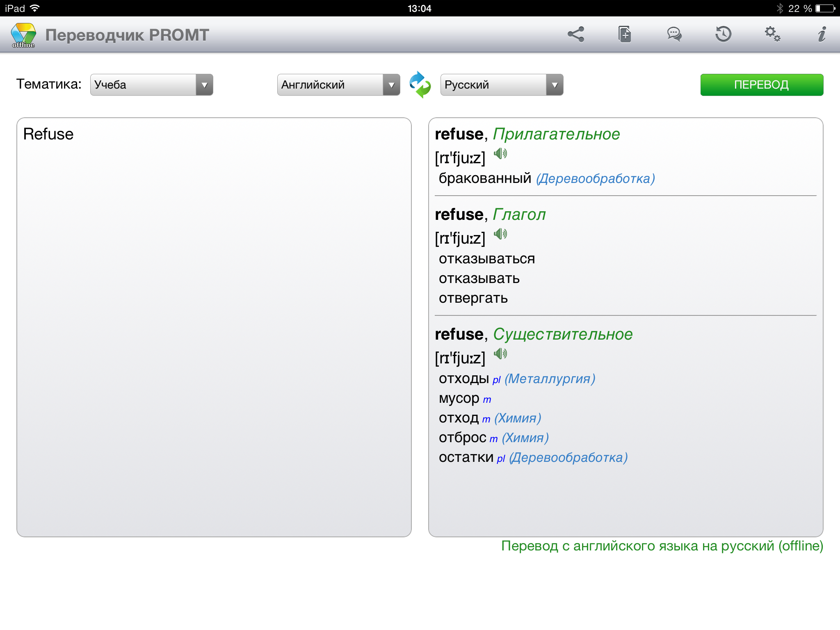Tap the info 'i' icon
Viewport: 840px width, 630px height.
pyautogui.click(x=822, y=34)
